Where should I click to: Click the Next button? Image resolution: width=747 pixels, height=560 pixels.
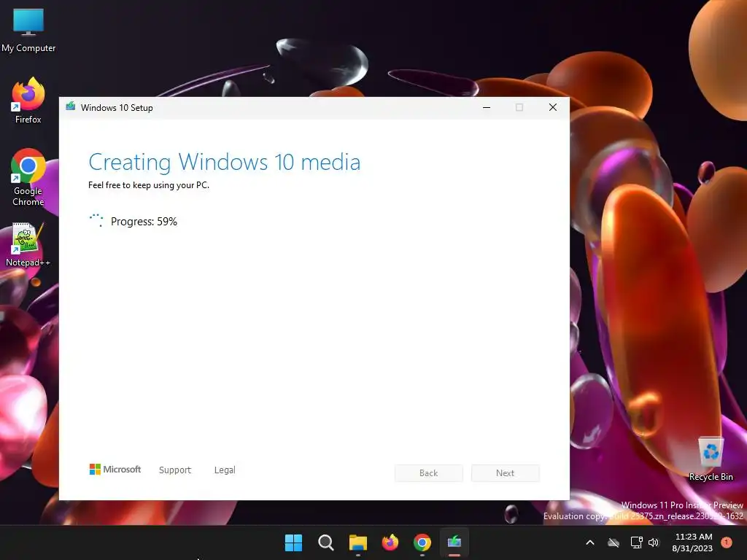pos(505,472)
